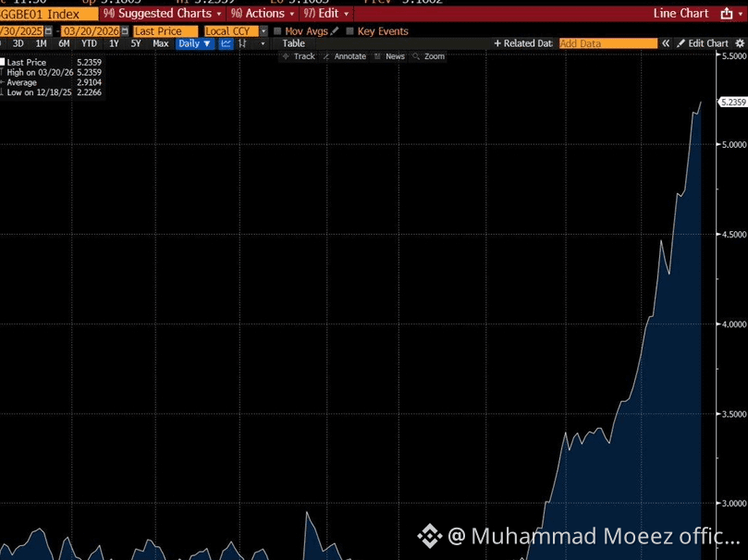748x560 pixels.
Task: Switch to the Table view
Action: [x=293, y=43]
